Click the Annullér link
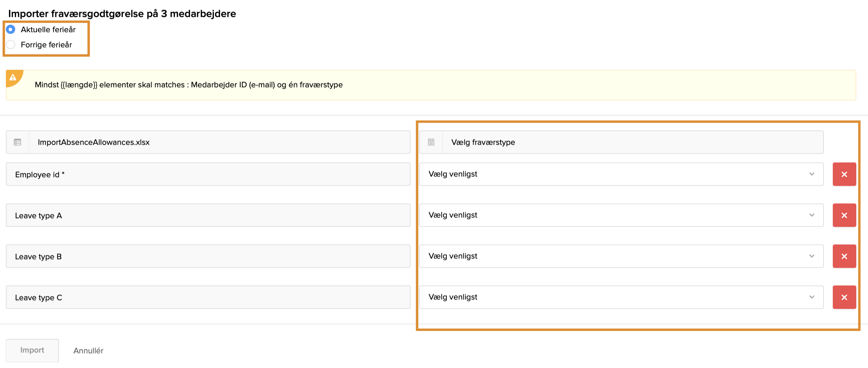This screenshot has height=368, width=868. 88,351
